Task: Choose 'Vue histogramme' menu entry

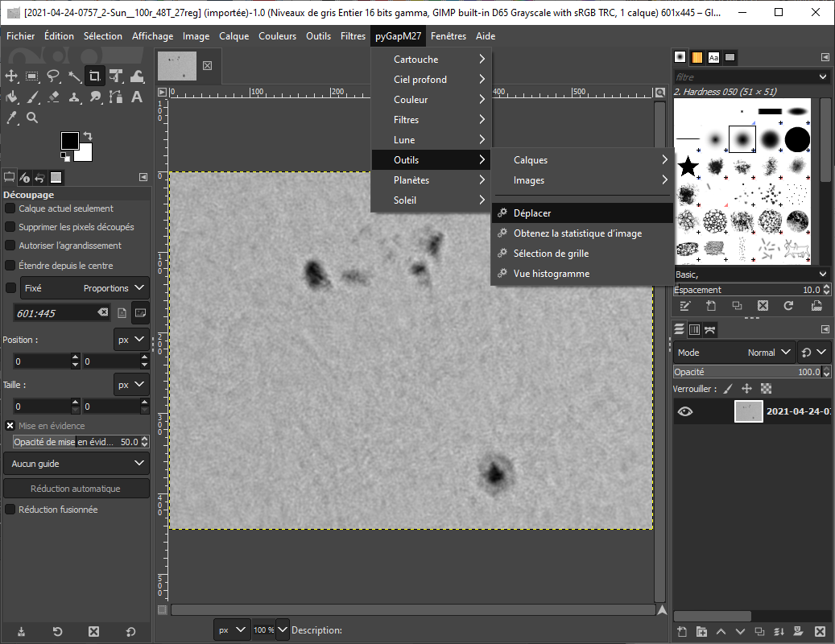Action: (x=552, y=274)
